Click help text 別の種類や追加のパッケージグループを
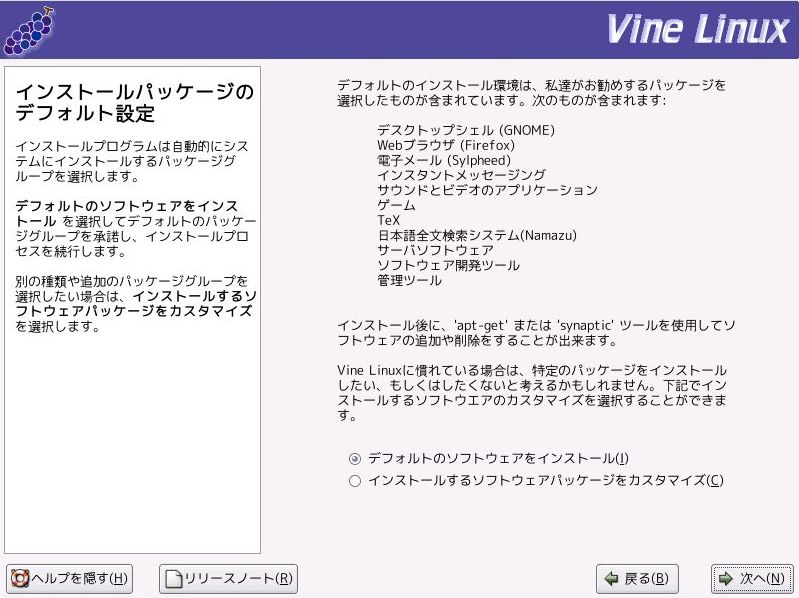This screenshot has width=799, height=598. coord(136,304)
